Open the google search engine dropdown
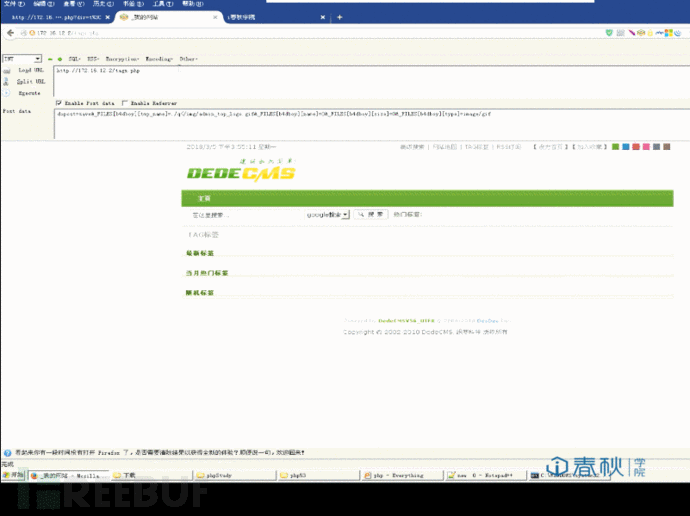 pyautogui.click(x=327, y=214)
